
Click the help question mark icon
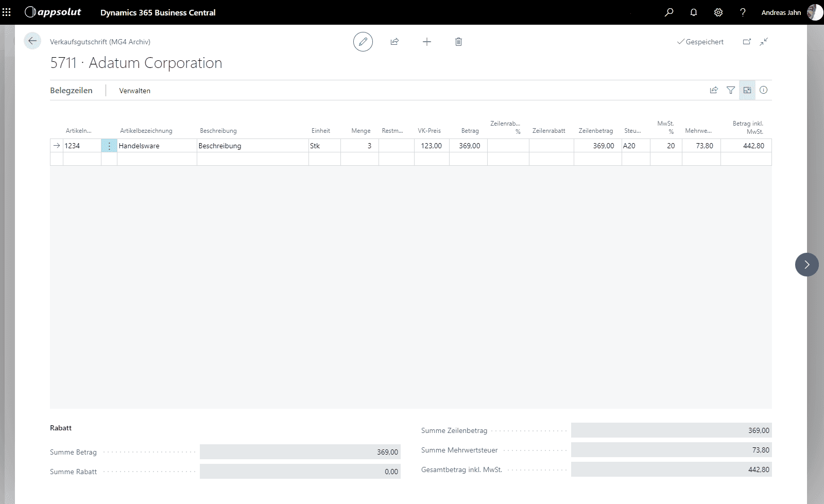tap(743, 12)
